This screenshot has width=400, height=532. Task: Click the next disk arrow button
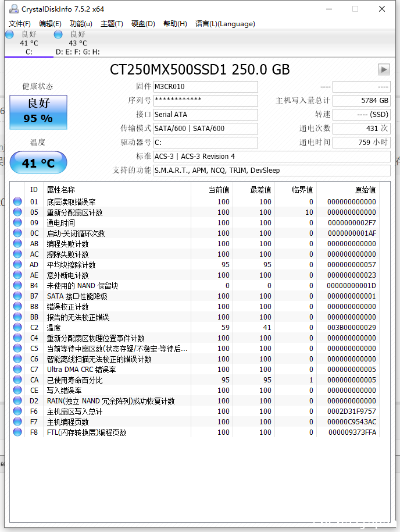[384, 69]
